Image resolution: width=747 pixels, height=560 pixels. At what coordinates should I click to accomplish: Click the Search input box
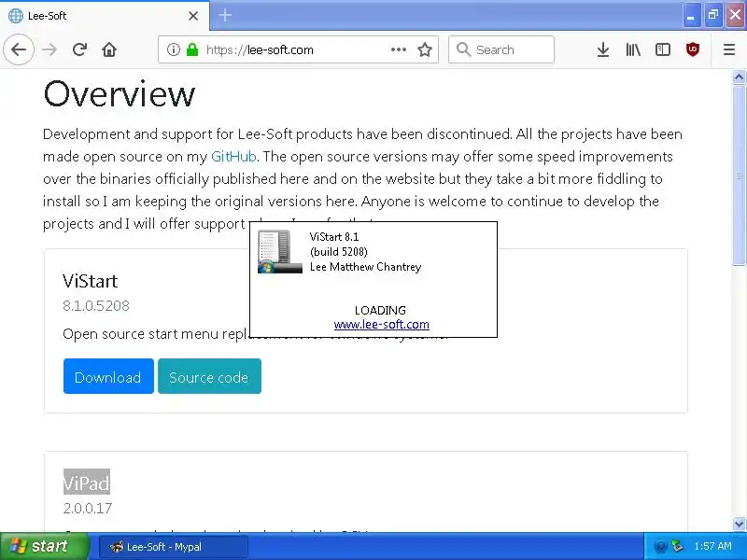pyautogui.click(x=501, y=49)
